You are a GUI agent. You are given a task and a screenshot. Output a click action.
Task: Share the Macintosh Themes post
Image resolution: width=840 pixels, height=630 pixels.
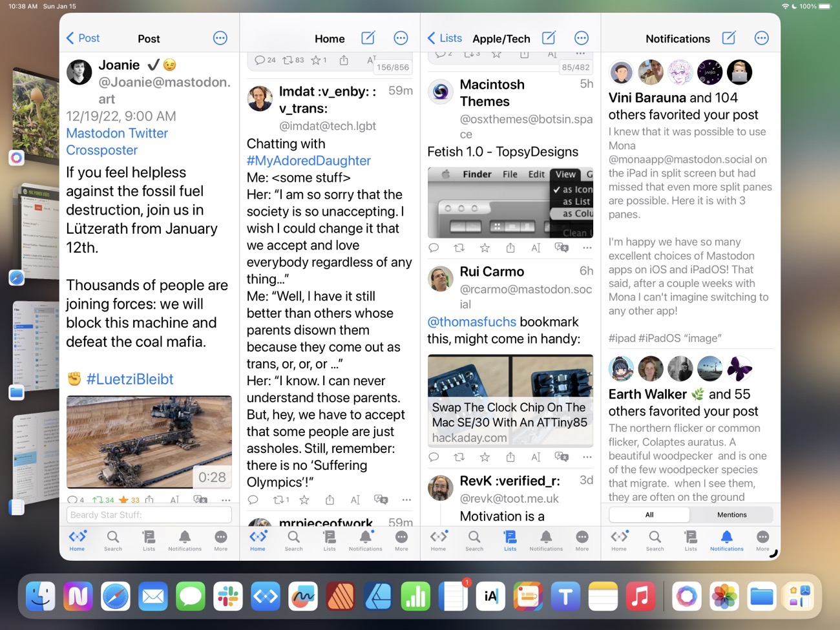(510, 248)
